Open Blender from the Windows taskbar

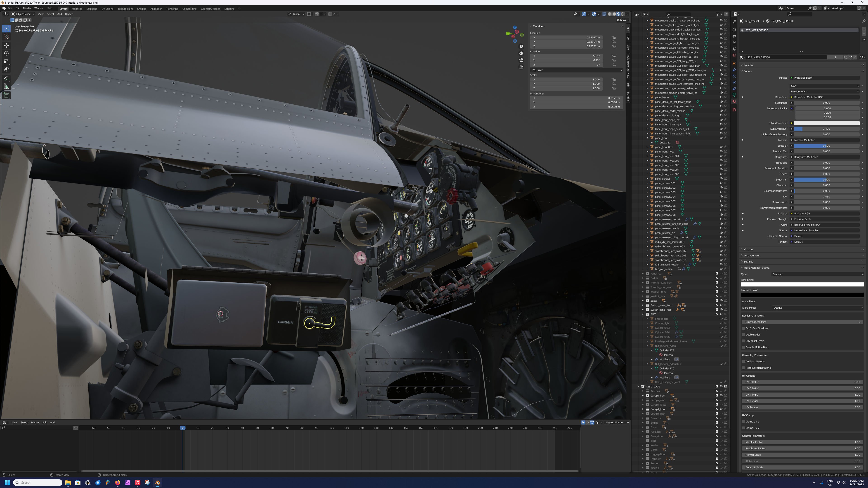click(x=157, y=483)
